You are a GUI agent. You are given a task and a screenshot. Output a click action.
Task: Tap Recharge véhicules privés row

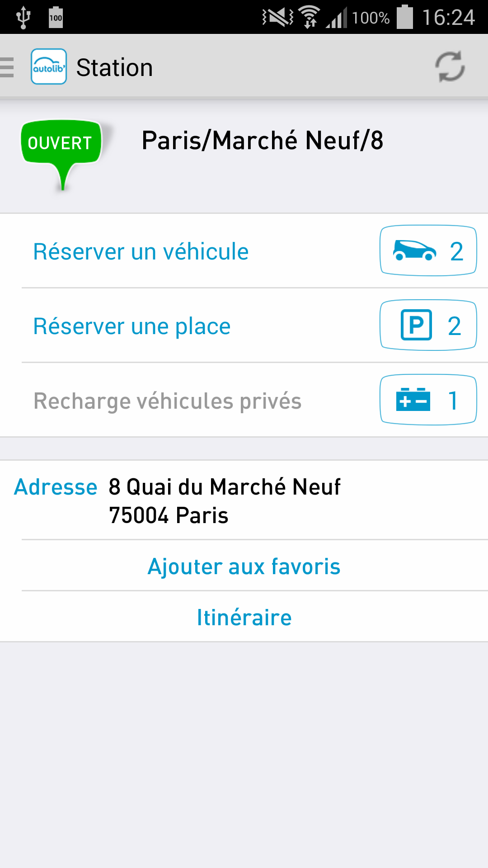click(244, 400)
